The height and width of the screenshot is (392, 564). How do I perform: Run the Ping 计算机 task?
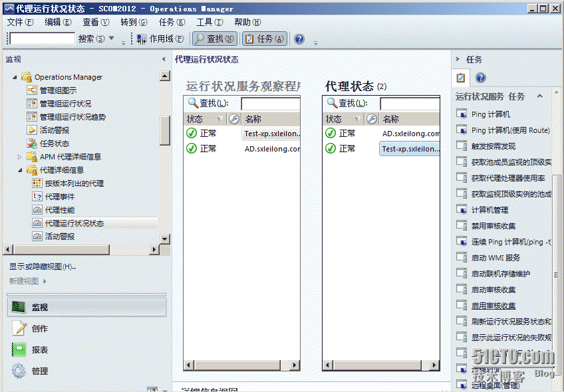coord(490,114)
